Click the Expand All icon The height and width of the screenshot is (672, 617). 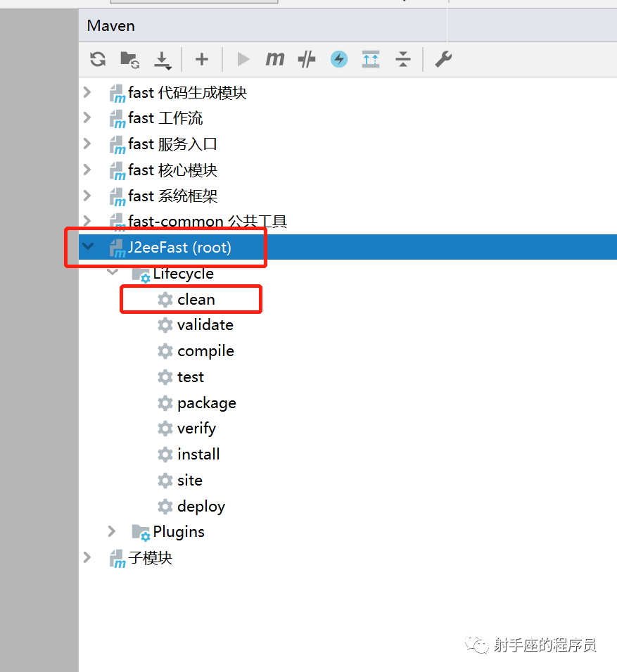371,59
